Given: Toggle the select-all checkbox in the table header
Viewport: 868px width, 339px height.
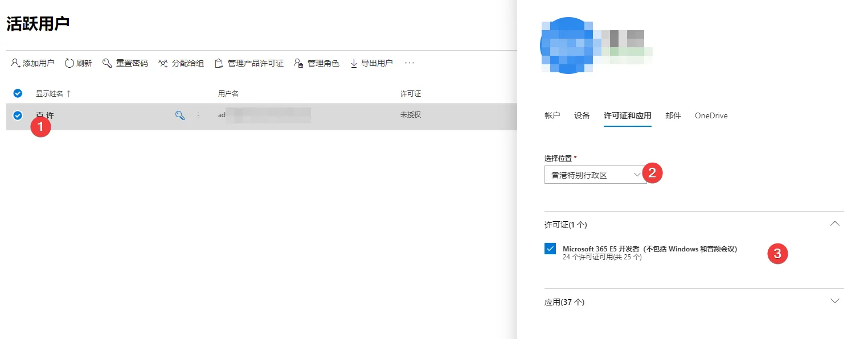Looking at the screenshot, I should [x=18, y=93].
